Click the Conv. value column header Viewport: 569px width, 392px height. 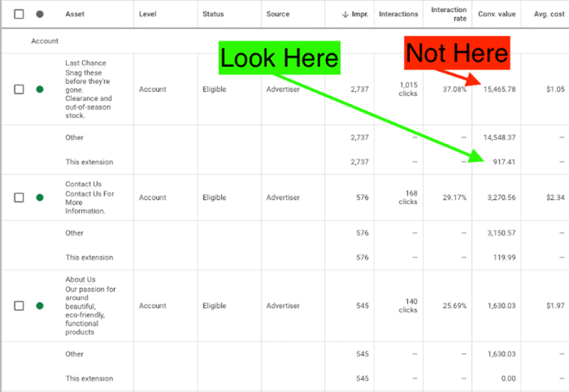click(x=497, y=14)
